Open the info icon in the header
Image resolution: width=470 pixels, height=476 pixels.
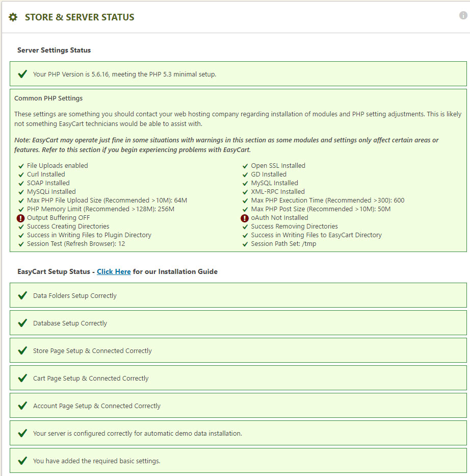pos(463,15)
